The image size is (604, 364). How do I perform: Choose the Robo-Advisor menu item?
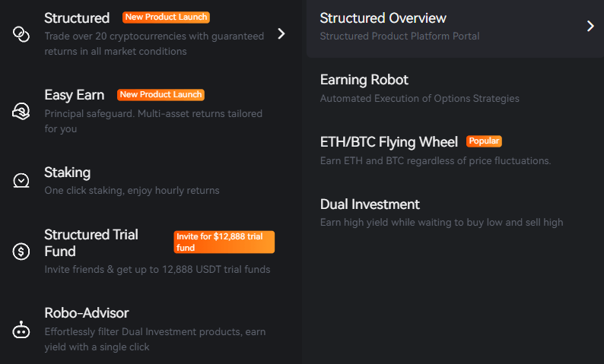click(x=87, y=313)
